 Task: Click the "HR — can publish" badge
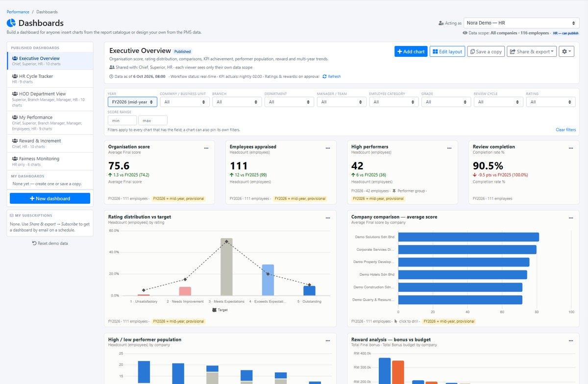click(565, 33)
